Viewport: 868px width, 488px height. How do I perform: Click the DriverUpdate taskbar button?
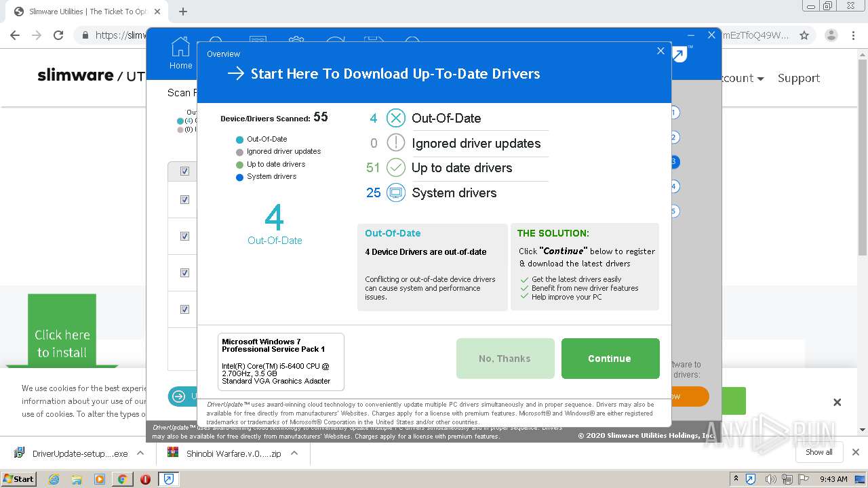(x=168, y=479)
